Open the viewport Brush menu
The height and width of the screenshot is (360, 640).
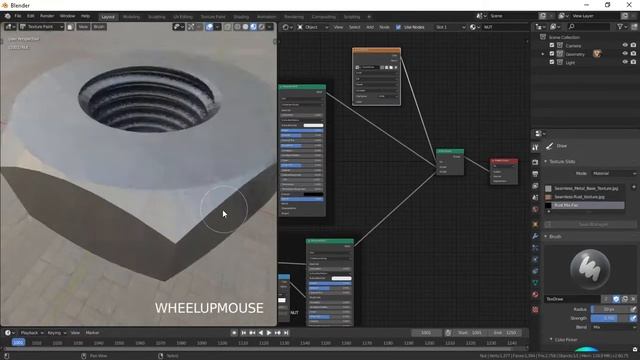tap(99, 27)
